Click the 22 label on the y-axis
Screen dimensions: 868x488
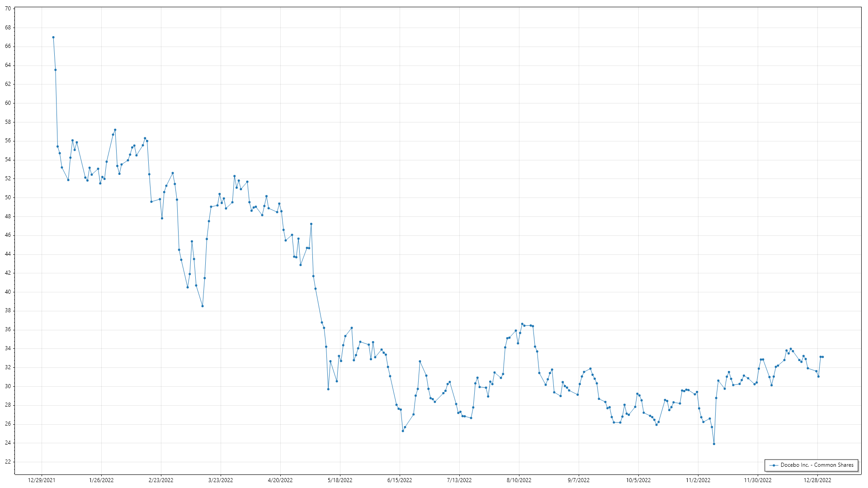click(x=8, y=462)
